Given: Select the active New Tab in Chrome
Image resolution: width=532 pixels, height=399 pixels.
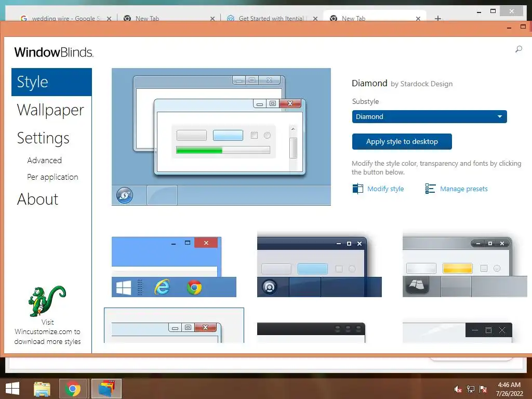Looking at the screenshot, I should [353, 18].
